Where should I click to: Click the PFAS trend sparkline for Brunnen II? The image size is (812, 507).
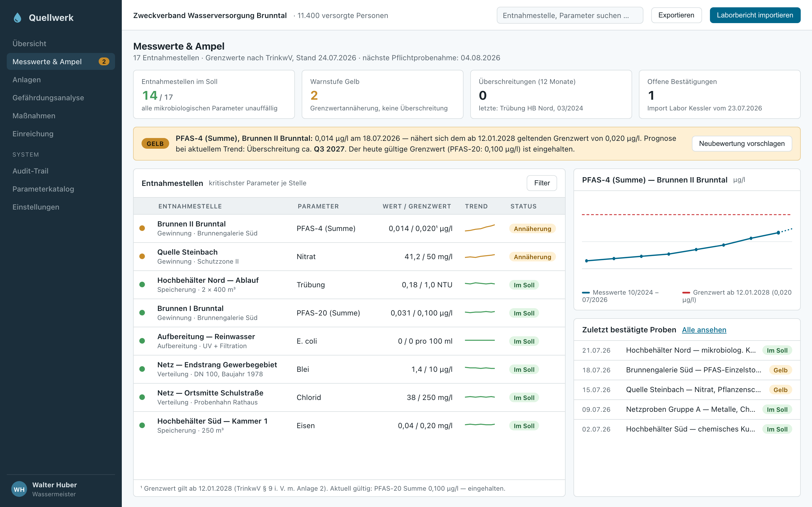pos(480,228)
